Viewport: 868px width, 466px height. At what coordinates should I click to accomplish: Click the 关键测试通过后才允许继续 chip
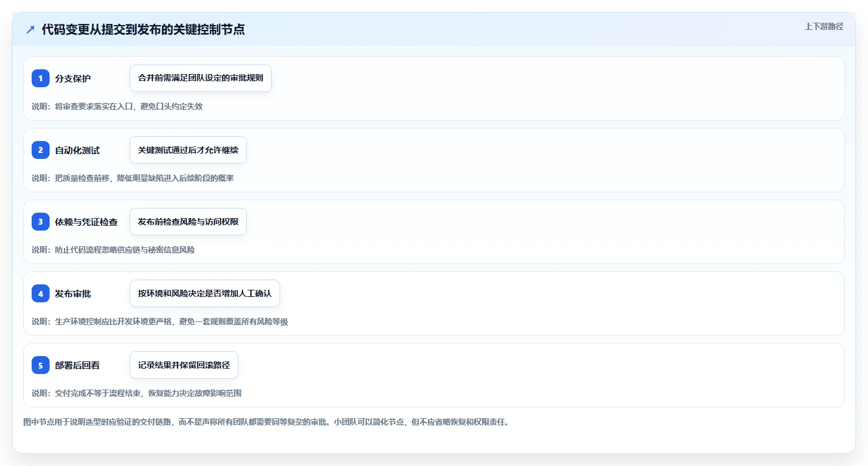coord(188,150)
